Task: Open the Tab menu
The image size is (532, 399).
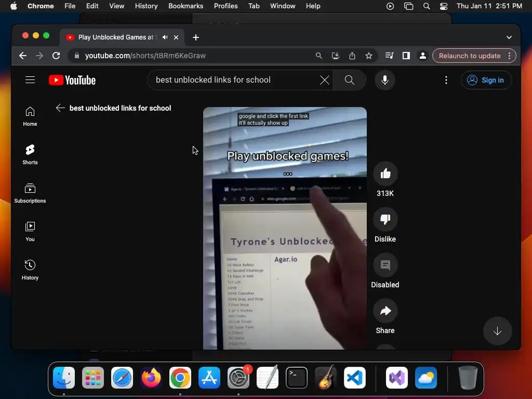Action: tap(254, 6)
